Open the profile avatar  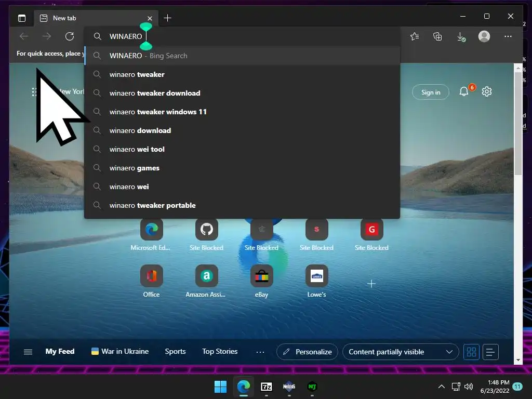tap(484, 36)
